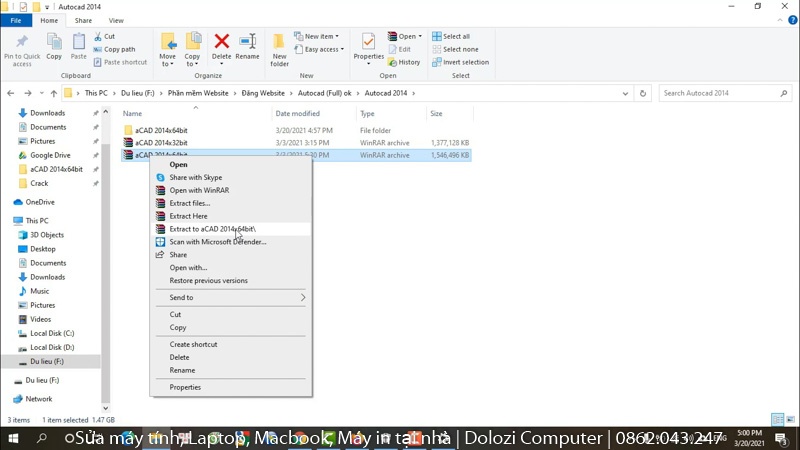Click navigation pane scroll-down arrow
Viewport: 800px width, 450px height.
[106, 408]
